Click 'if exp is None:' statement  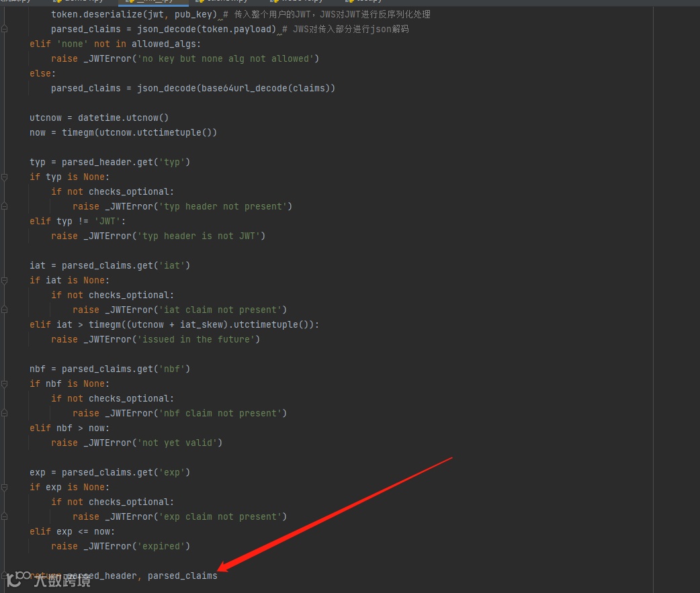coord(69,488)
